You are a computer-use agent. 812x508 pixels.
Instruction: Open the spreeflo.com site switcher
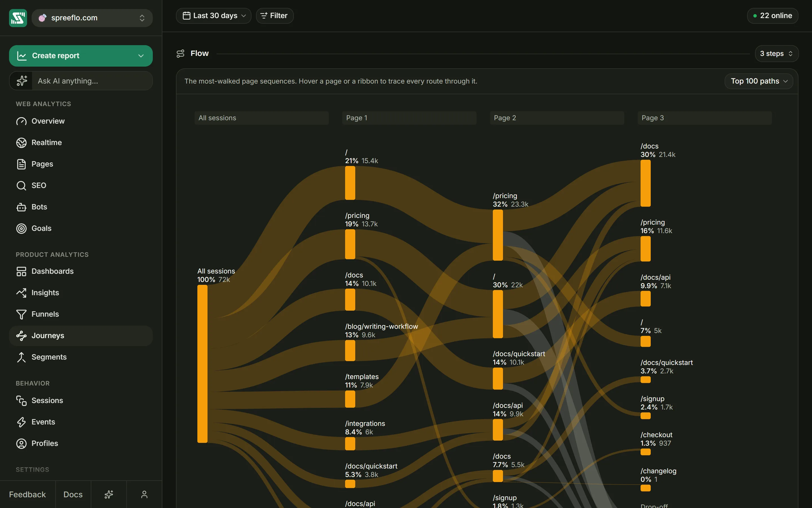pyautogui.click(x=92, y=18)
